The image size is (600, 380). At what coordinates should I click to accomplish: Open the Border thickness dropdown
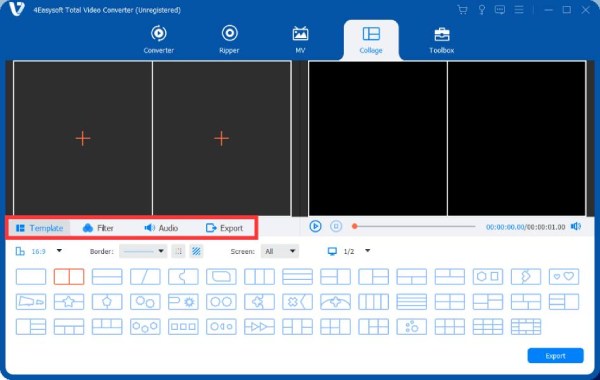click(x=143, y=251)
